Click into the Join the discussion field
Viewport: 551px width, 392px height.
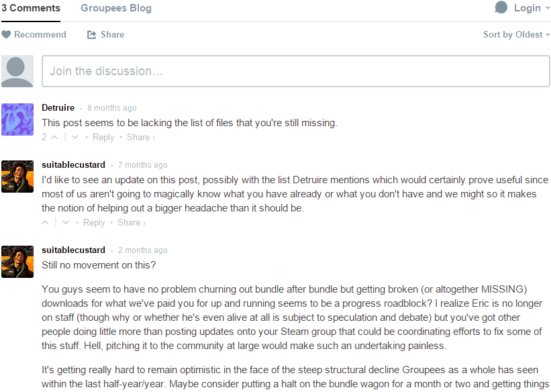pos(296,71)
